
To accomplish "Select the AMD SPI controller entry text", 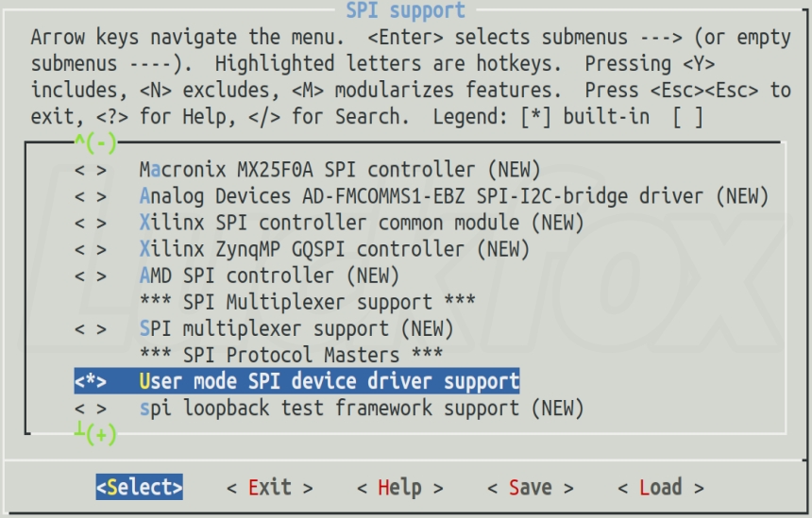I will click(x=269, y=276).
